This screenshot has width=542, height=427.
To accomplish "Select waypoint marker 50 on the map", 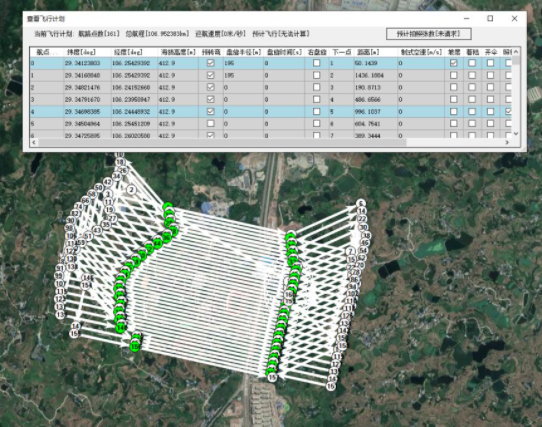I will point(99,188).
